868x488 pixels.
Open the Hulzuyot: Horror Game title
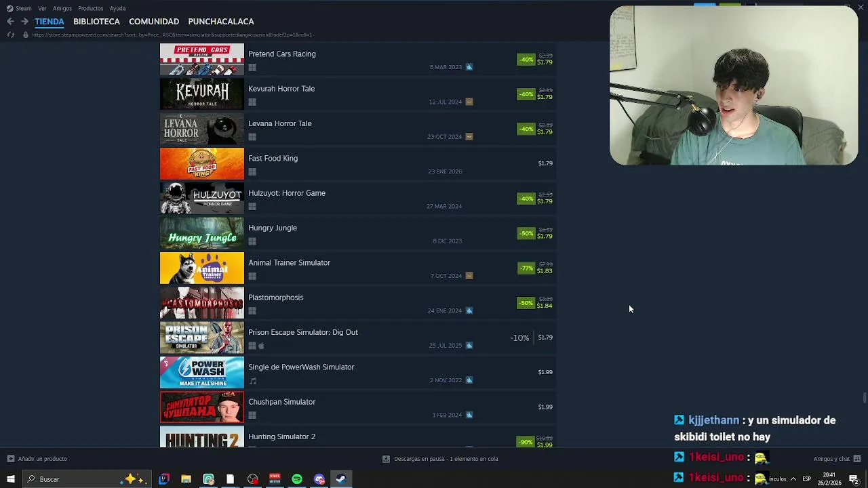(x=287, y=193)
